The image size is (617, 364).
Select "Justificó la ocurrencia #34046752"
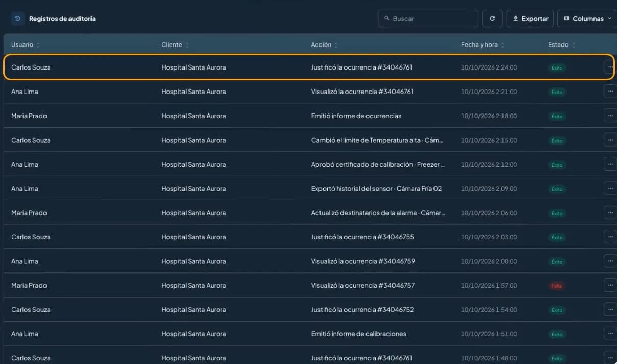pyautogui.click(x=362, y=310)
